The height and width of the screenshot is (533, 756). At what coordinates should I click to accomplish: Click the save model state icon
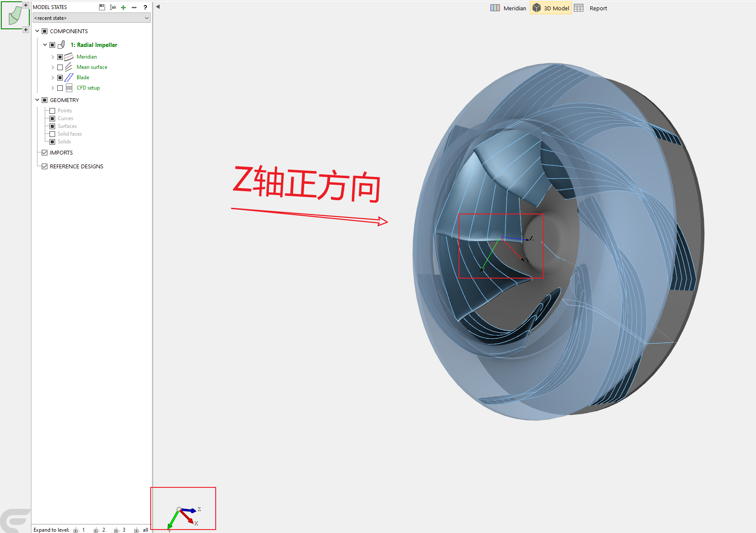click(x=102, y=7)
